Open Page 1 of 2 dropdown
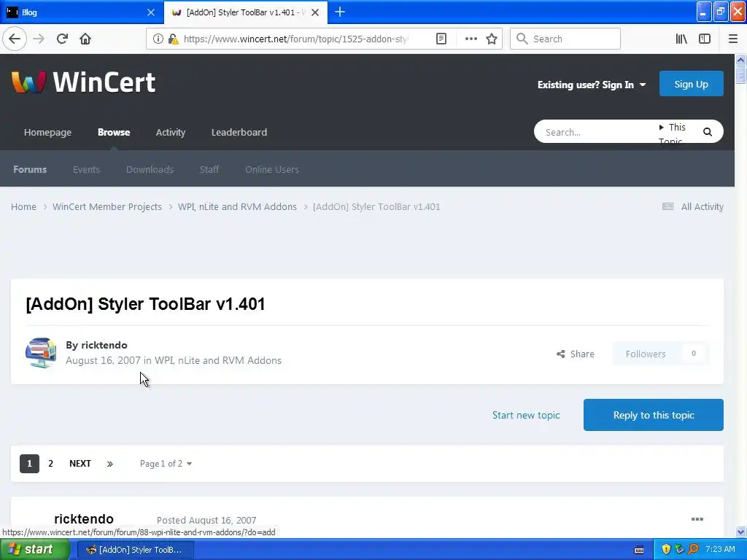Viewport: 747px width, 560px height. (x=166, y=464)
